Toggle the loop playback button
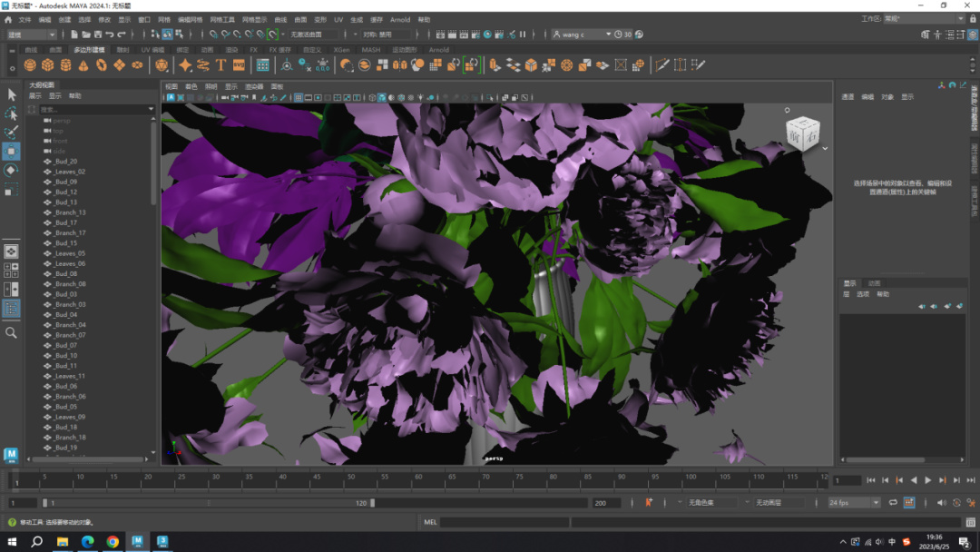The height and width of the screenshot is (552, 980). [x=893, y=502]
